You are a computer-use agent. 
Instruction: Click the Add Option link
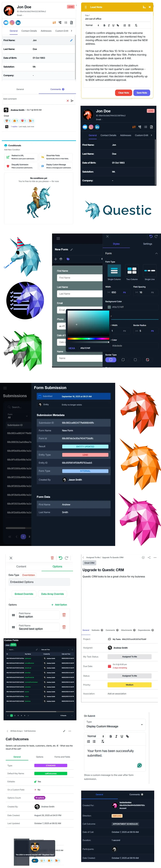[59, 605]
